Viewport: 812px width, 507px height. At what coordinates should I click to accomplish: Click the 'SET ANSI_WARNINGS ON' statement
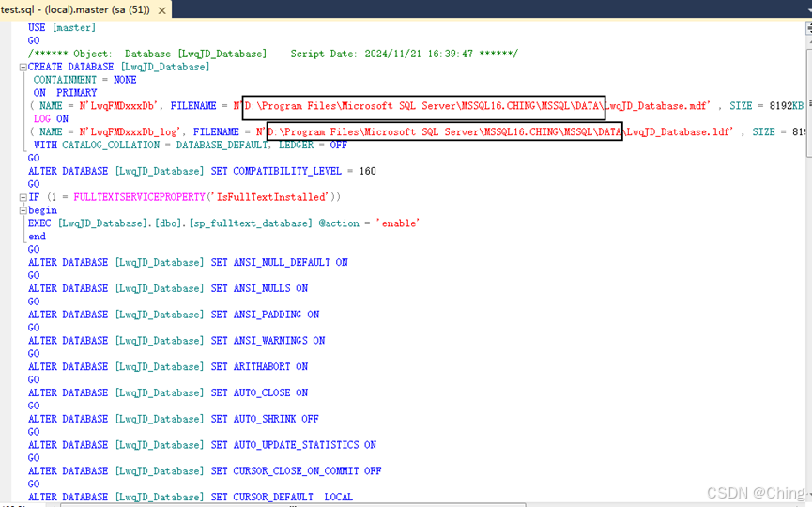point(268,341)
